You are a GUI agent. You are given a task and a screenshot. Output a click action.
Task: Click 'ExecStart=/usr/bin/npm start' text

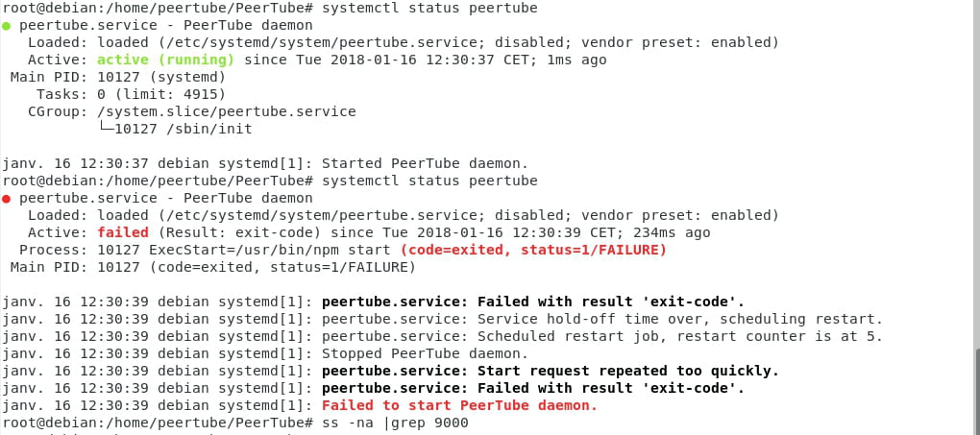pos(271,250)
